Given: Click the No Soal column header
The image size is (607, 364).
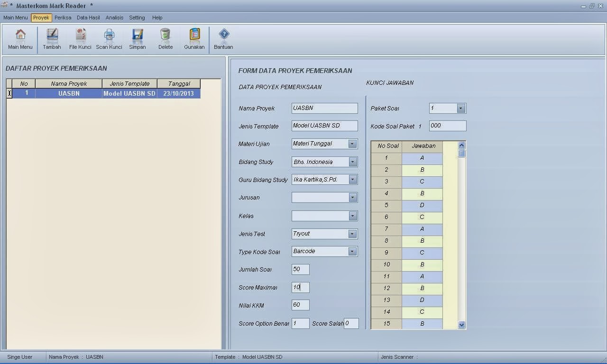Looking at the screenshot, I should pos(386,146).
